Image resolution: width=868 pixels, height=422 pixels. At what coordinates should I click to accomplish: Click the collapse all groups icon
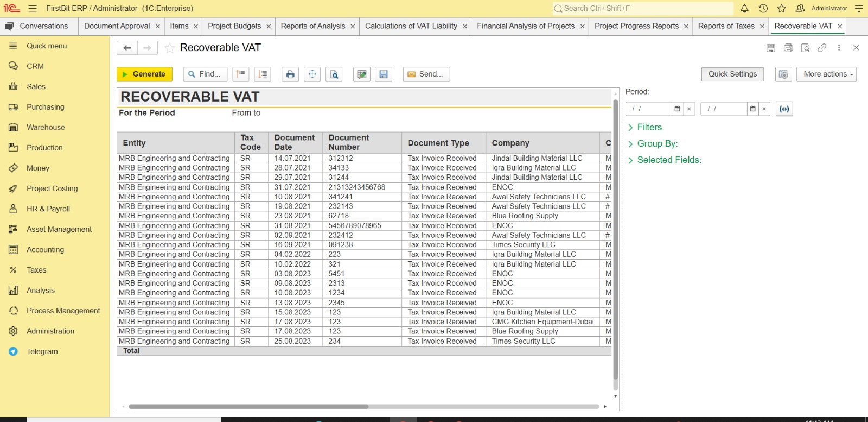point(240,74)
